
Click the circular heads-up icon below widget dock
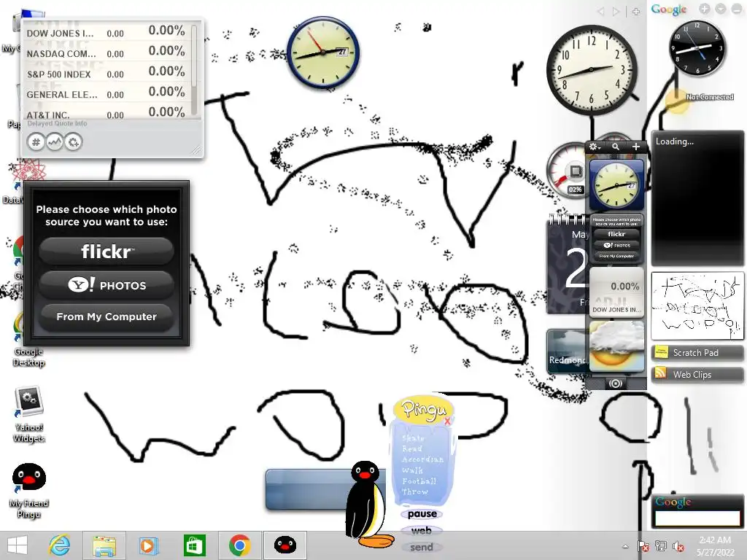click(x=616, y=384)
